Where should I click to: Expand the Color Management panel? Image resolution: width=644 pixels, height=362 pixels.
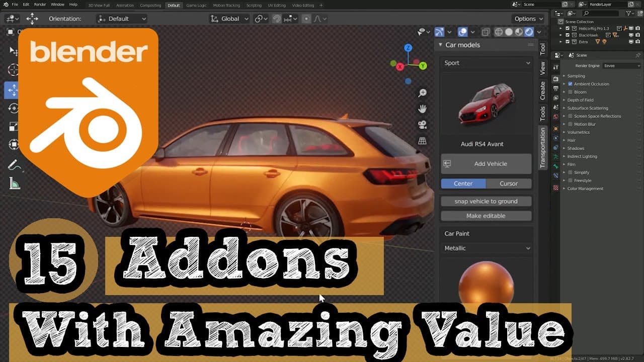[585, 189]
